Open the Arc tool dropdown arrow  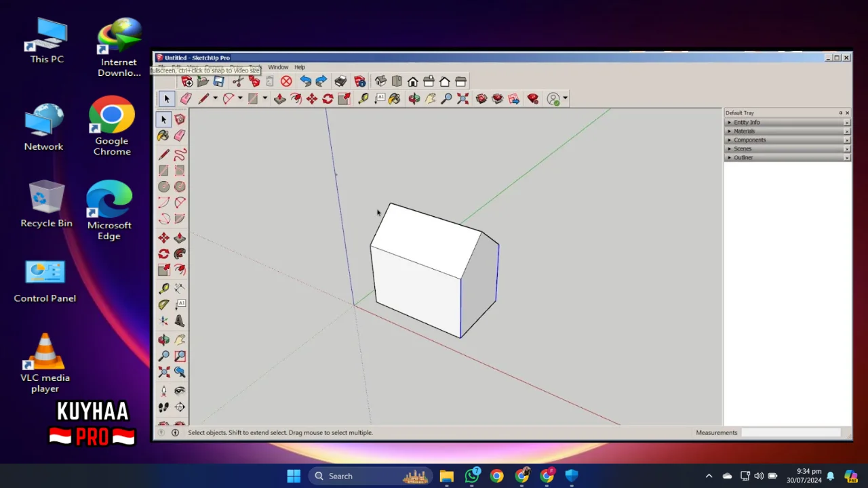(240, 98)
